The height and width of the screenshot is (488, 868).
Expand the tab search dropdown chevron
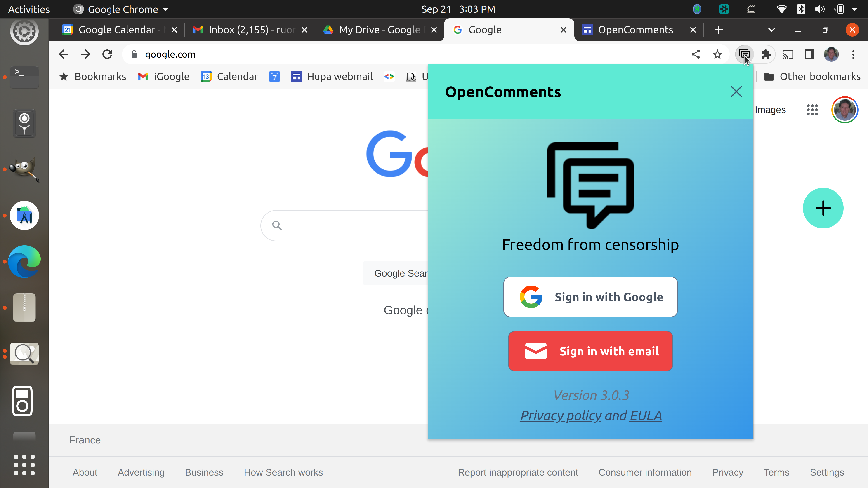771,30
